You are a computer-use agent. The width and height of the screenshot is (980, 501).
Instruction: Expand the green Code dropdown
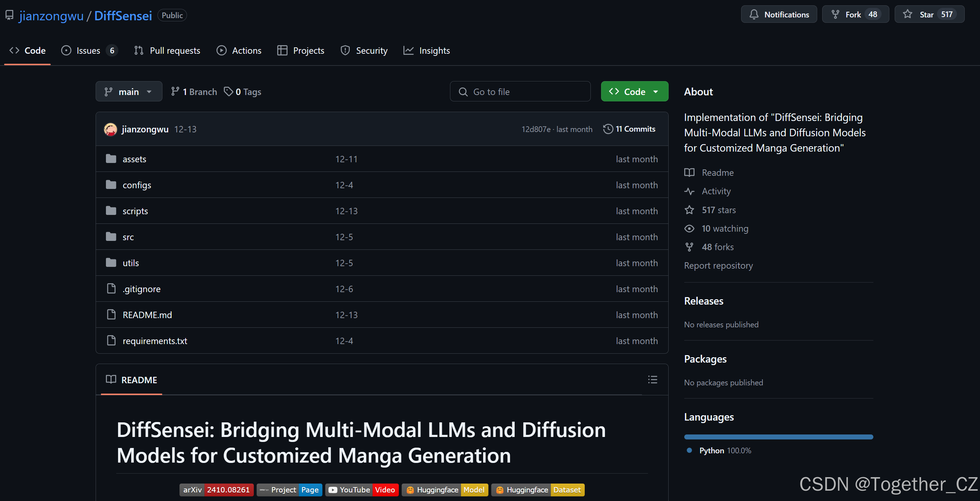(634, 91)
